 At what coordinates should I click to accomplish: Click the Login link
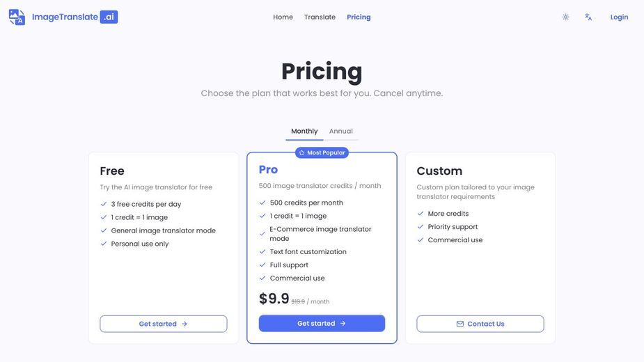619,17
